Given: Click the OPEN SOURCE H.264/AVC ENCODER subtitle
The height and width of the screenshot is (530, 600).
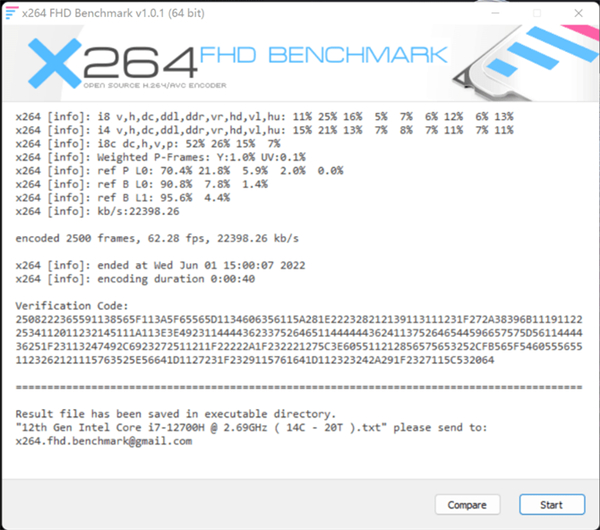Looking at the screenshot, I should pos(155,85).
